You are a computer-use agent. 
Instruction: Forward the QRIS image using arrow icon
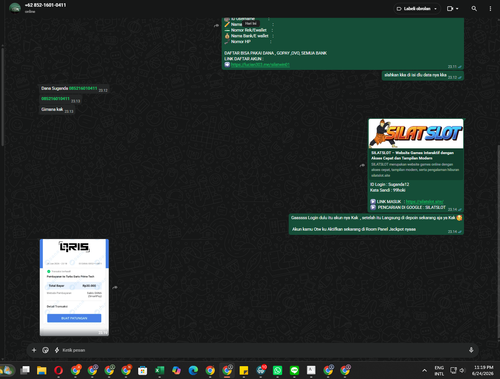tap(115, 287)
